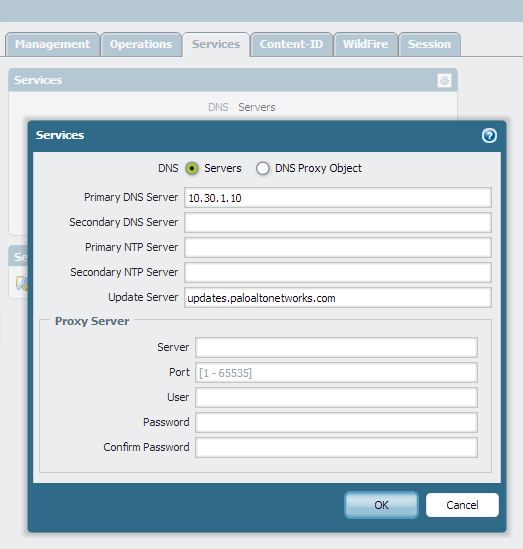Click the Primary DNS Server label
Viewport: 523px width, 549px height.
131,197
